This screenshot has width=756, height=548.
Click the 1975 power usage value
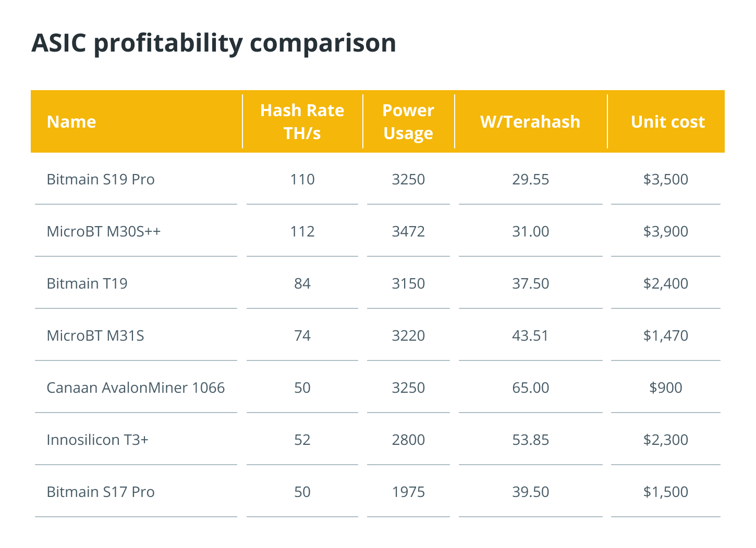point(408,492)
